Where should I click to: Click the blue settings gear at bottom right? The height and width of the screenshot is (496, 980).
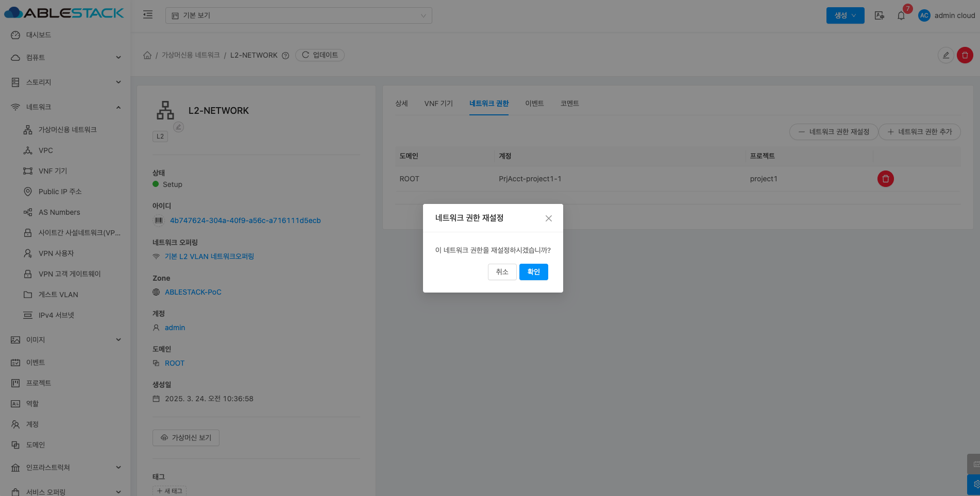[x=975, y=485]
